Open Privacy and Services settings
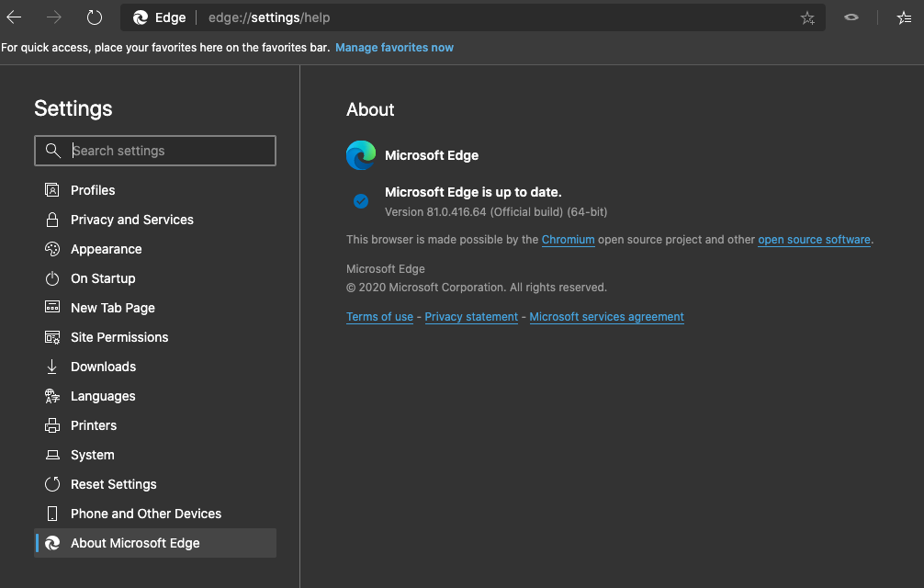 pyautogui.click(x=155, y=220)
